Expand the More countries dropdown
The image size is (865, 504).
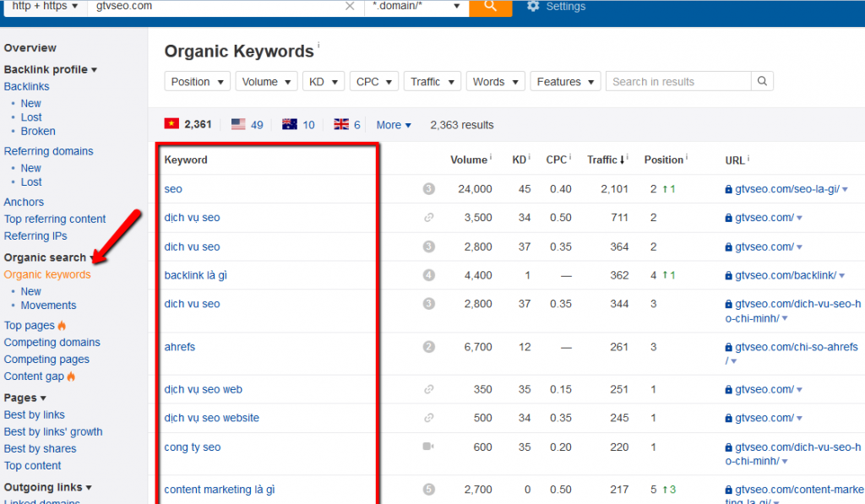click(393, 124)
